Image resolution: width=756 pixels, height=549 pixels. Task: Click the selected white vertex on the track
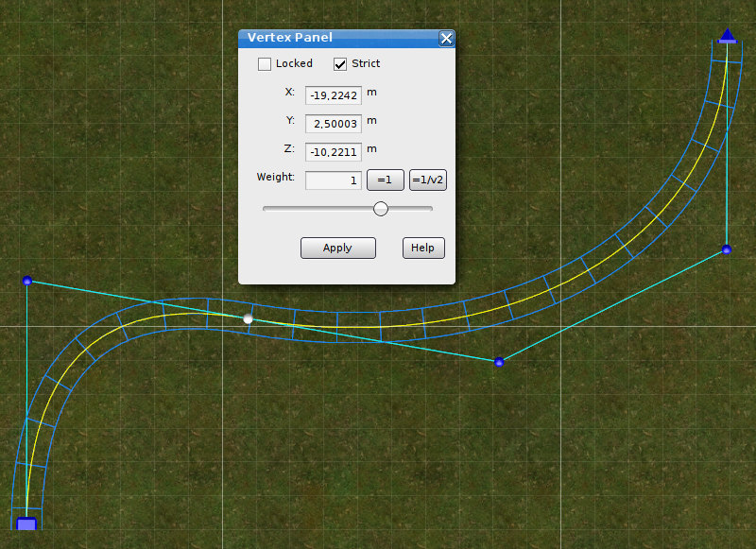tap(249, 319)
